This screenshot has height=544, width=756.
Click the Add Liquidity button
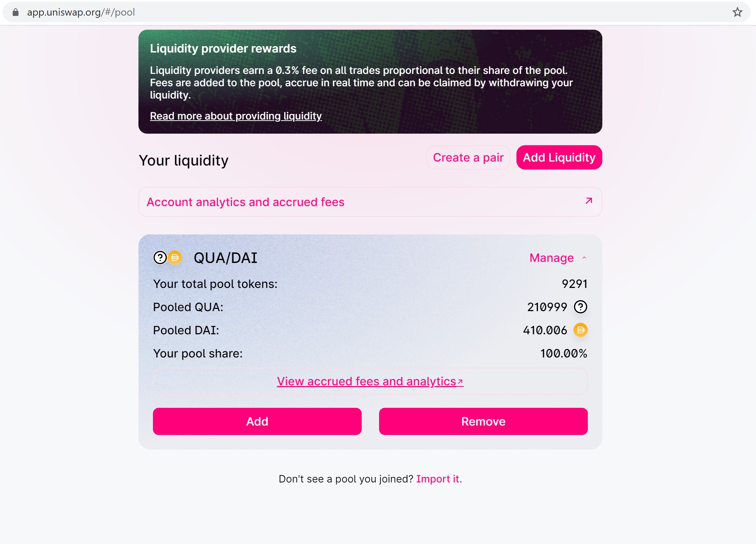559,158
